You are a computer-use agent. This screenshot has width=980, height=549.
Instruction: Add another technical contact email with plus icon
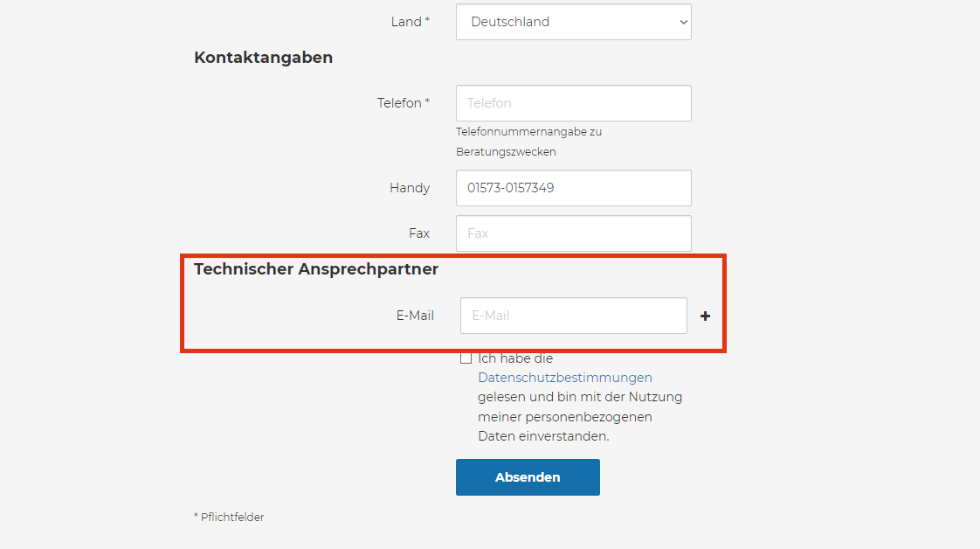point(705,316)
